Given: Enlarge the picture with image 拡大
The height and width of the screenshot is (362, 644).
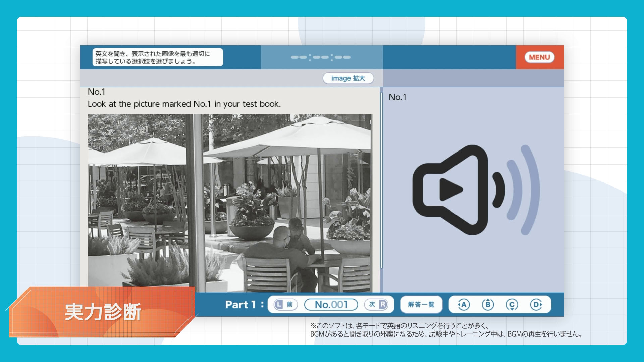Looking at the screenshot, I should click(x=348, y=78).
